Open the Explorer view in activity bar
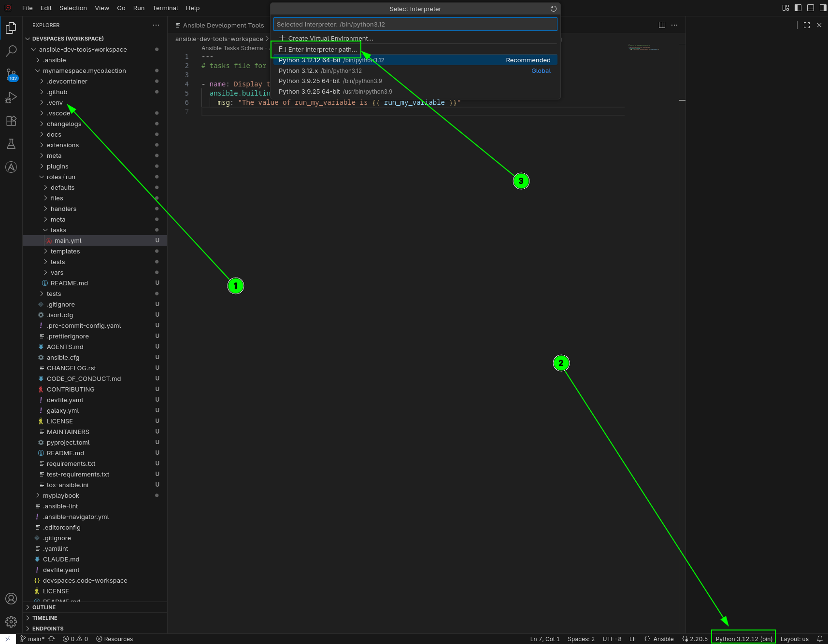 click(x=11, y=28)
